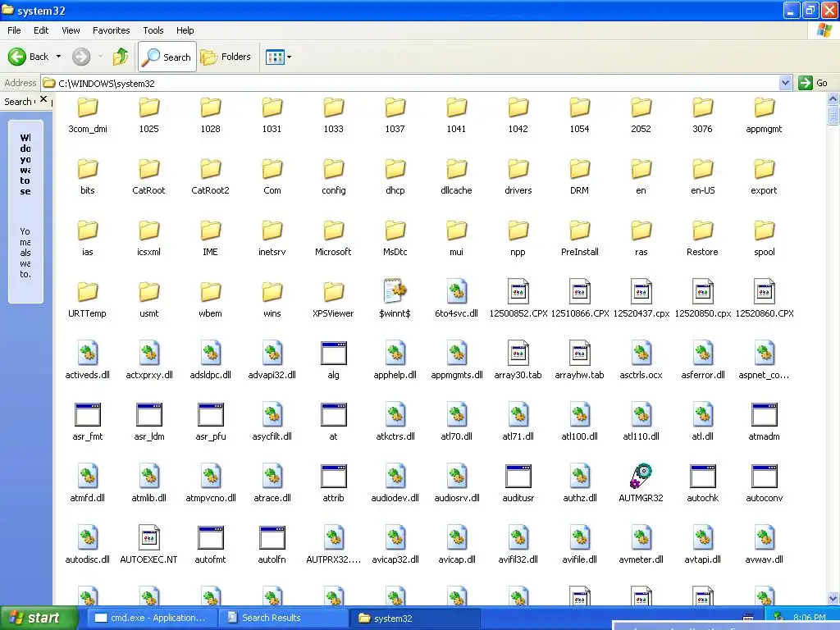Click the system32 taskbar button
Viewport: 840px width, 630px height.
coord(415,619)
